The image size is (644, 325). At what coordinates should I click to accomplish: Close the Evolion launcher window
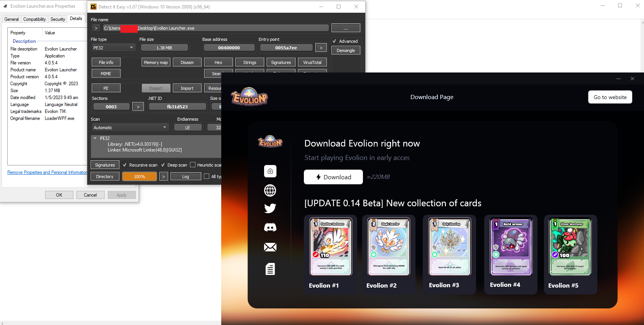[x=632, y=79]
